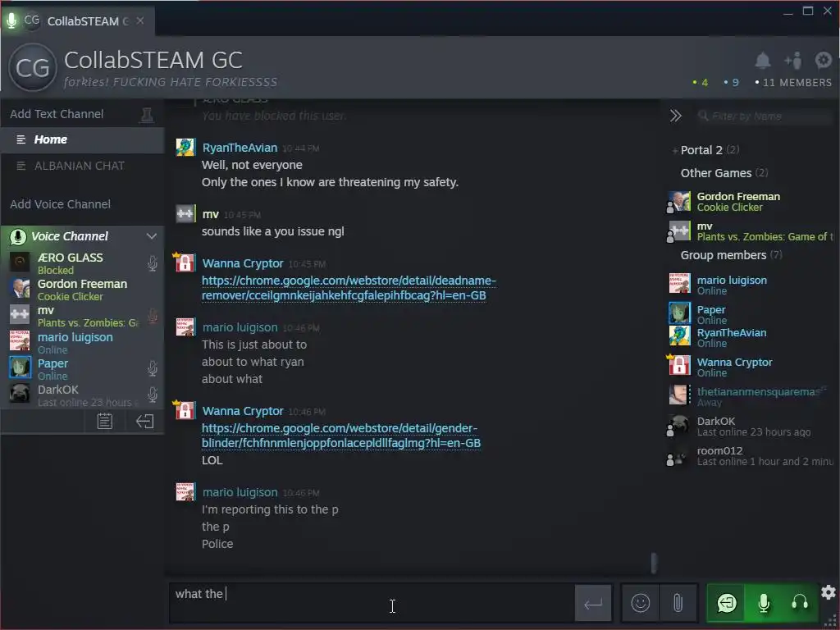Open the deadname-remover webstore link
Screen dimensions: 840x630
(x=349, y=288)
